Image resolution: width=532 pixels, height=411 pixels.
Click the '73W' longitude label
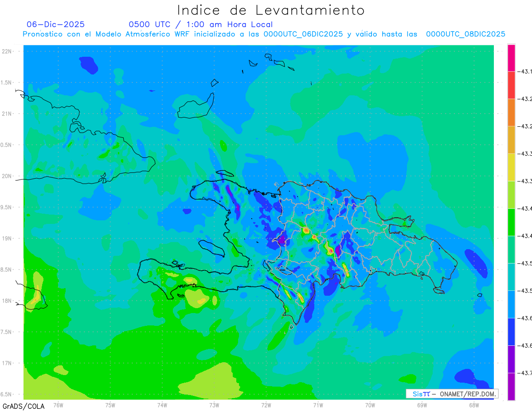click(214, 405)
